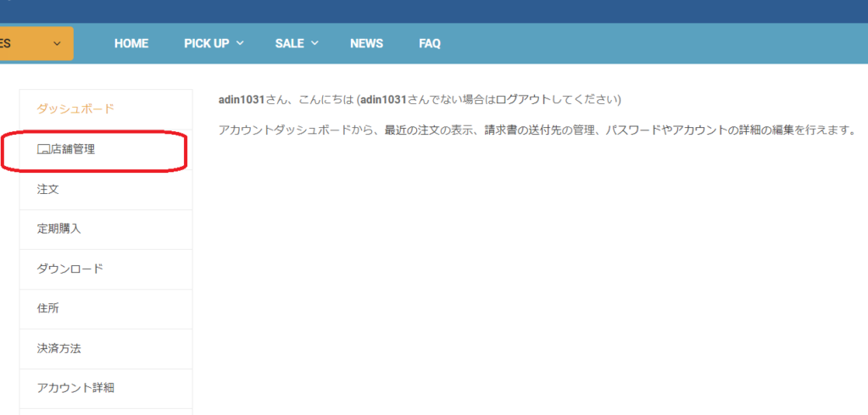Select ダッシュボード in the account sidebar
The width and height of the screenshot is (868, 415).
pos(75,109)
